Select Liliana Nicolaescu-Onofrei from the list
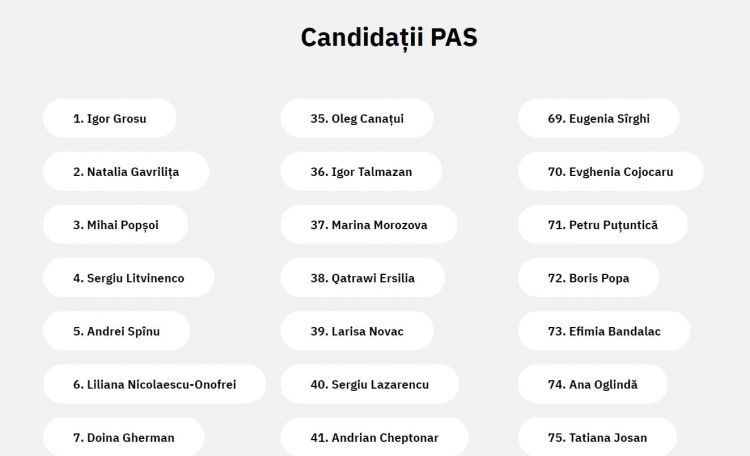This screenshot has width=750, height=456. [x=154, y=384]
